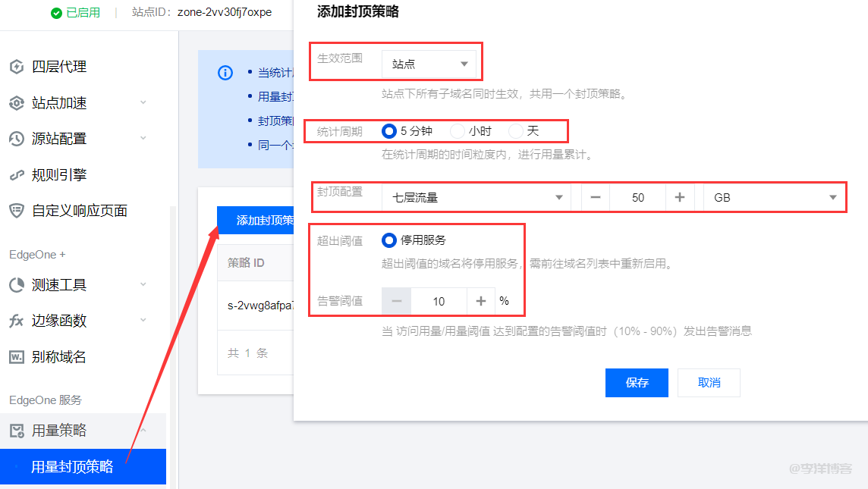Click the 告警阈值 percentage input field
This screenshot has height=489, width=868.
(439, 301)
